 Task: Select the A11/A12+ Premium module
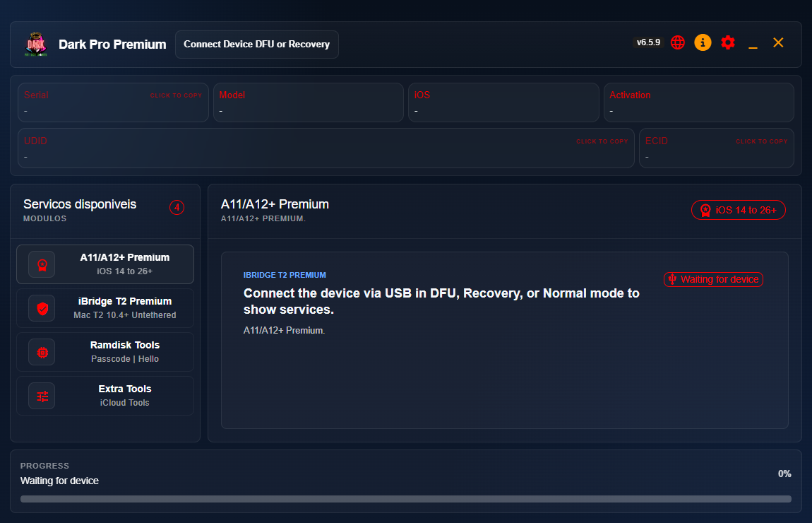tap(105, 264)
